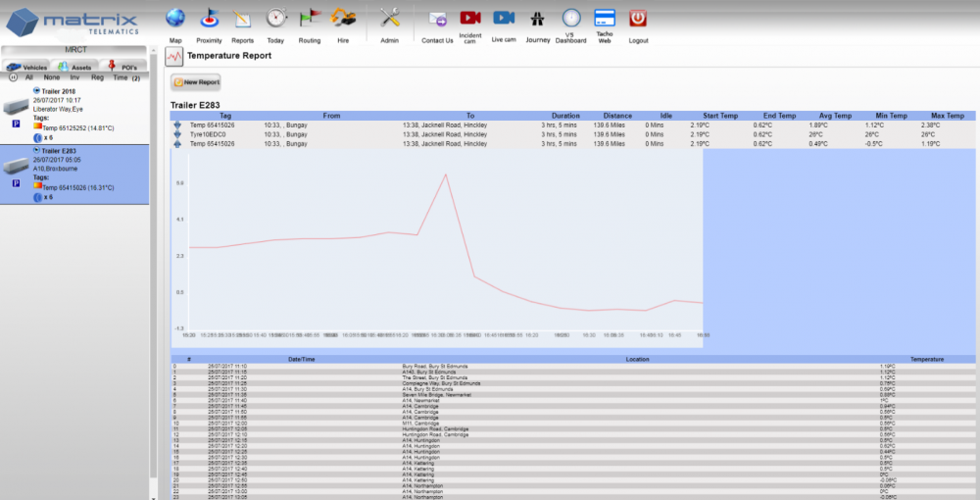This screenshot has height=500, width=980.
Task: Click the Temperature Report graph icon
Action: [x=174, y=56]
